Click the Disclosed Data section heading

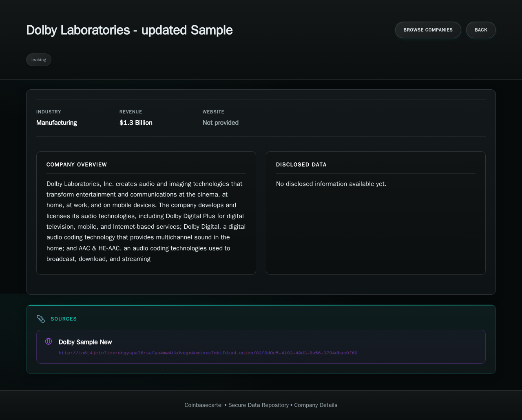click(x=301, y=165)
